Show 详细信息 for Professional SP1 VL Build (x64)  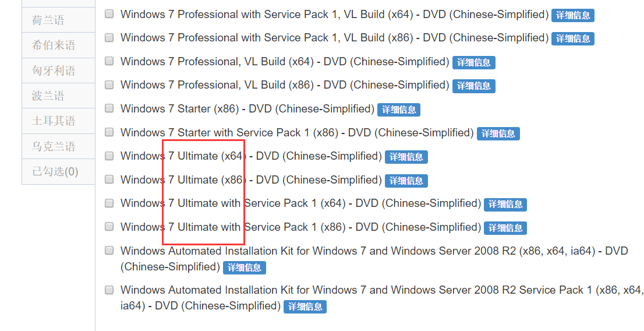pos(573,15)
